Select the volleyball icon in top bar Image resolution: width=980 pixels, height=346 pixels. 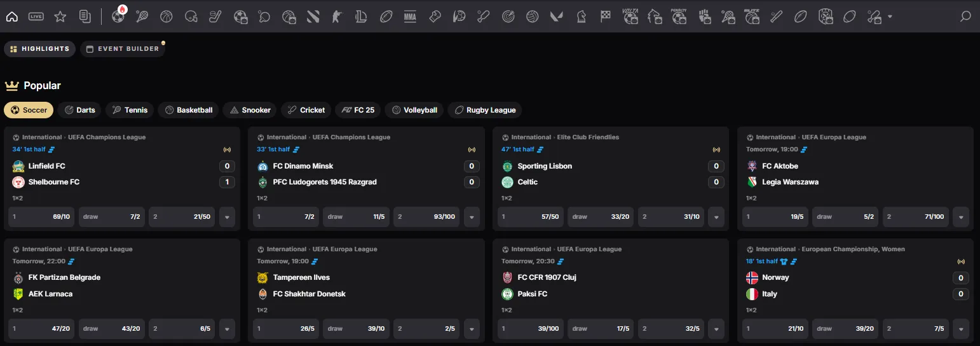click(532, 17)
